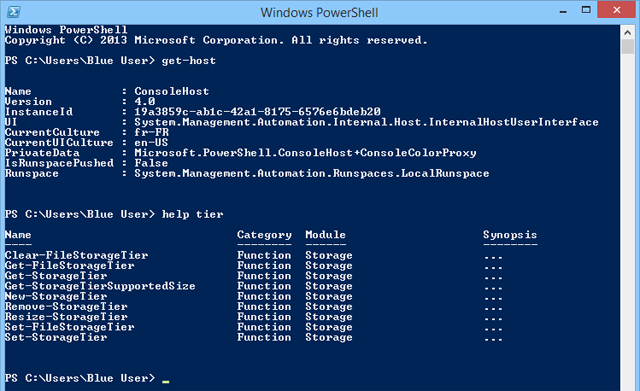Viewport: 640px width, 391px height.
Task: Click the Resize-StorageTier function name
Action: click(66, 317)
